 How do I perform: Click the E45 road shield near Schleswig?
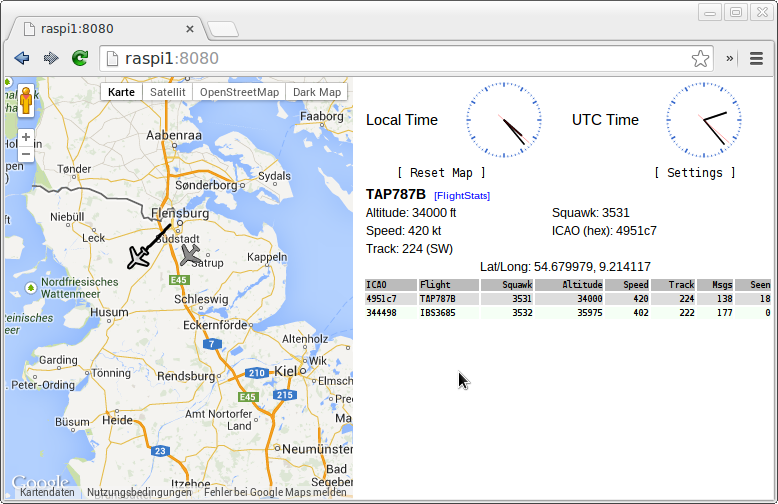[x=179, y=280]
